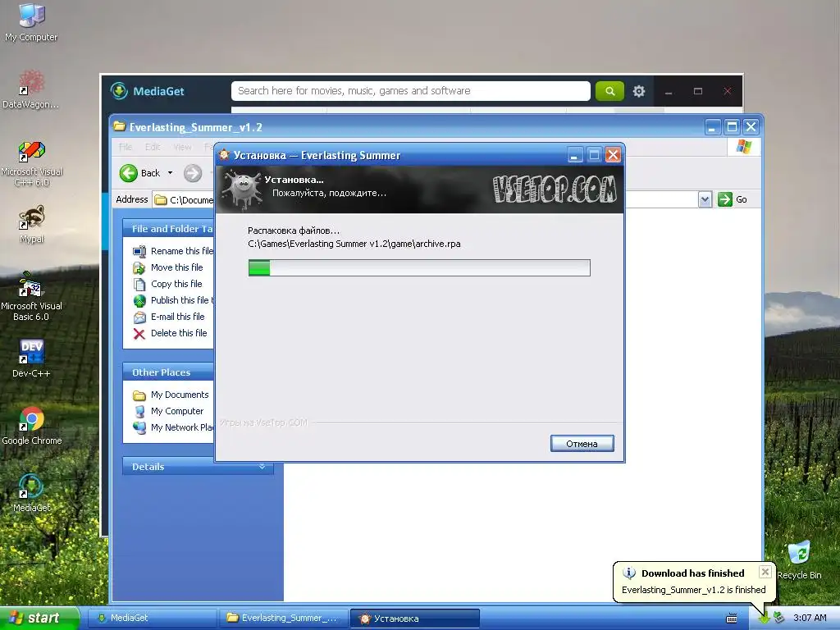Click the keyboard icon in the taskbar

click(731, 619)
